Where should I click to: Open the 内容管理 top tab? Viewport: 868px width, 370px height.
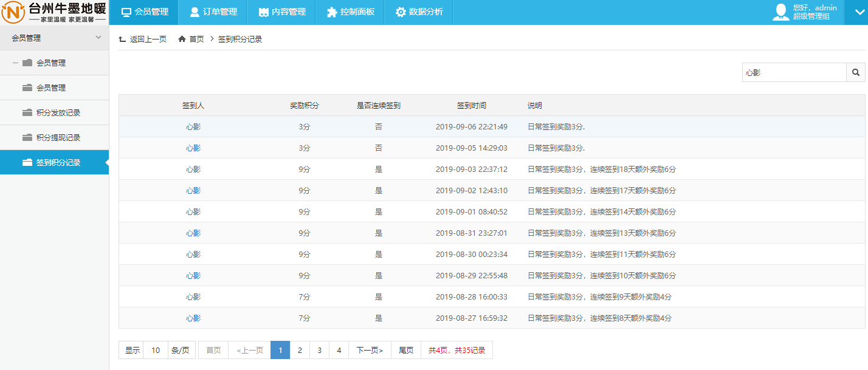pyautogui.click(x=281, y=12)
